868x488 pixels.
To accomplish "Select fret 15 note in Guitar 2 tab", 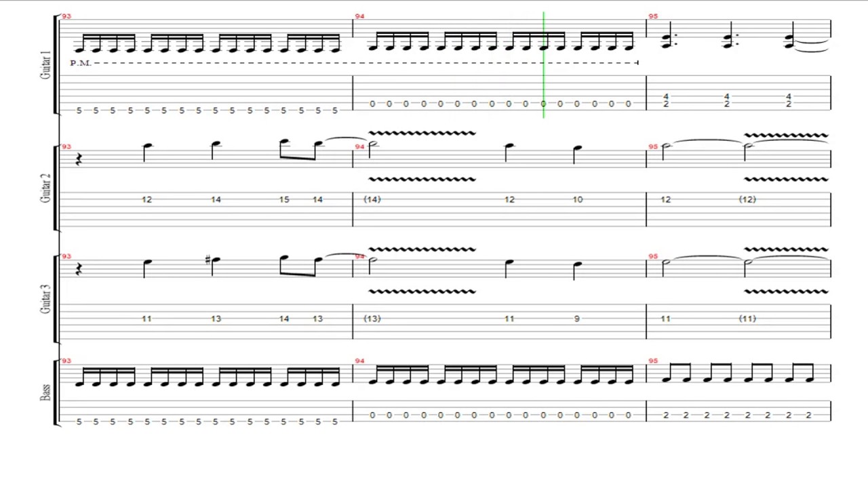I will tap(283, 199).
